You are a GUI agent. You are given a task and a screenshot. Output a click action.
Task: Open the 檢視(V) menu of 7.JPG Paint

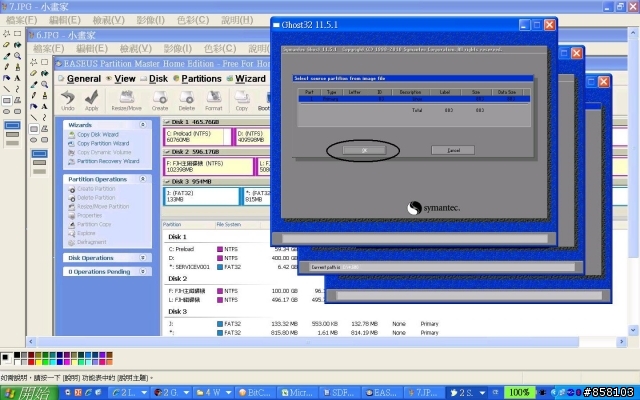(x=108, y=20)
